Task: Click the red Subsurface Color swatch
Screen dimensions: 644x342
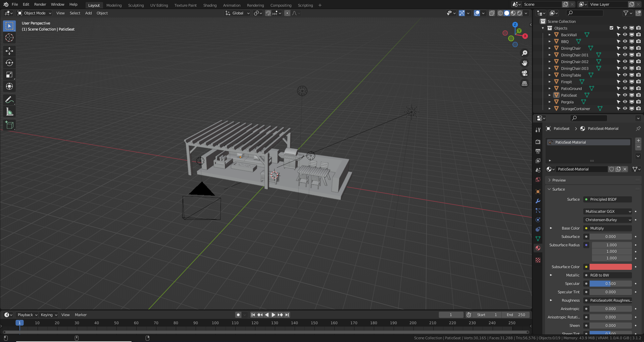Action: (x=610, y=266)
